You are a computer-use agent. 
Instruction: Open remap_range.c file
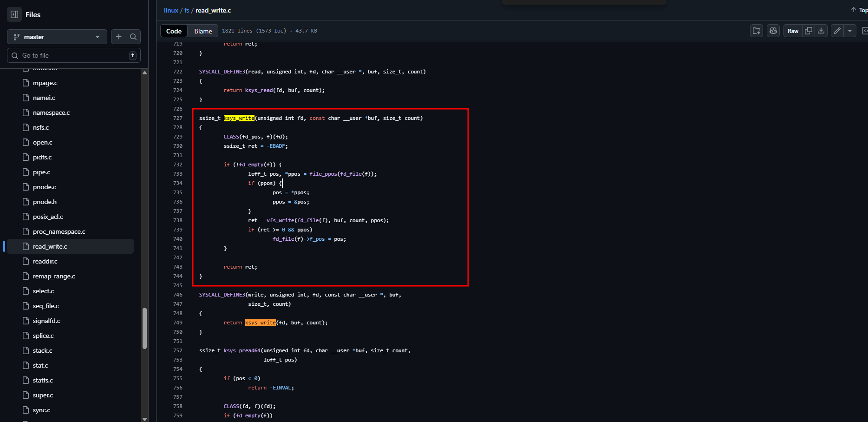(x=54, y=276)
